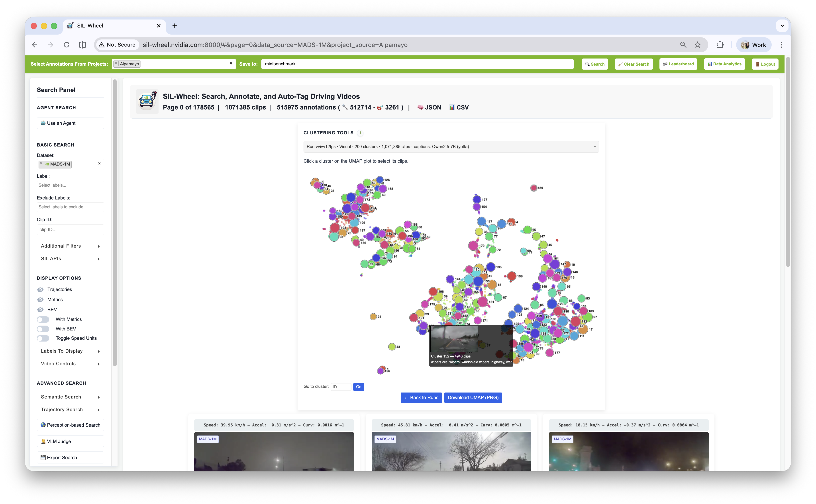Clear all selected projects

[x=231, y=63]
